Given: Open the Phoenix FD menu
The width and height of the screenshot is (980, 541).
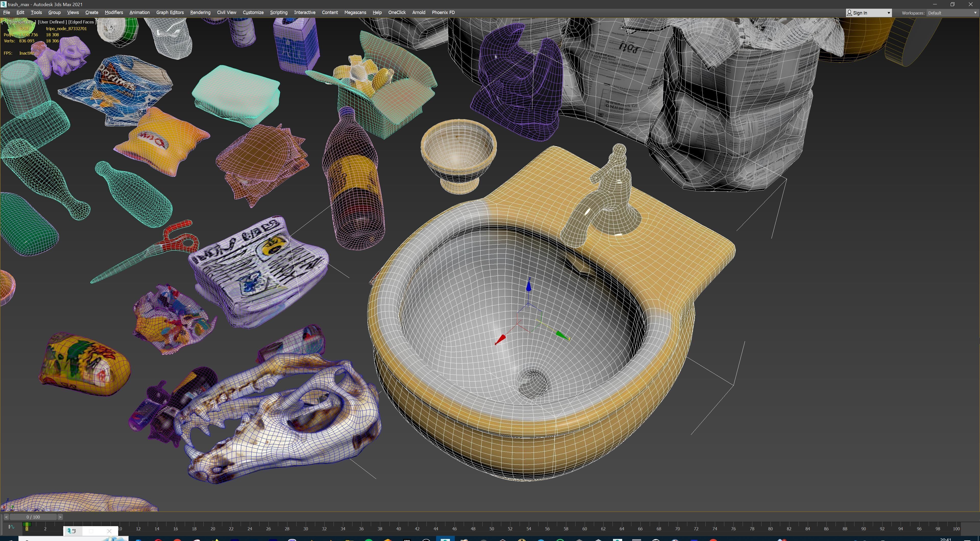Looking at the screenshot, I should (443, 13).
